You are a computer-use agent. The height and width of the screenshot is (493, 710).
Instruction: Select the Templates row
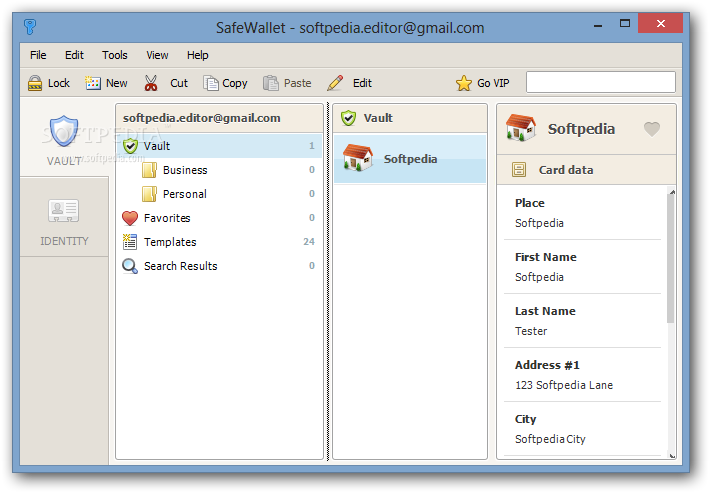coord(220,242)
